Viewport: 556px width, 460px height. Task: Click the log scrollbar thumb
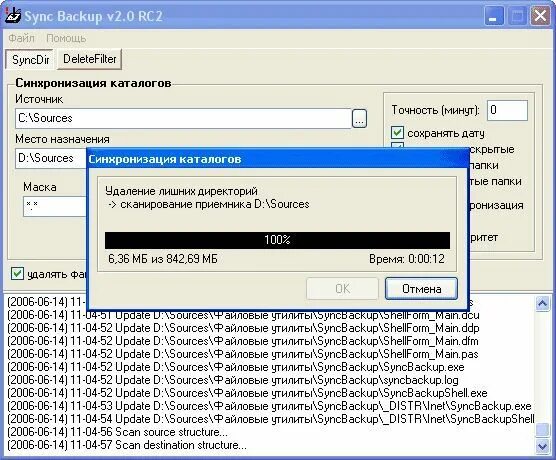coord(542,430)
